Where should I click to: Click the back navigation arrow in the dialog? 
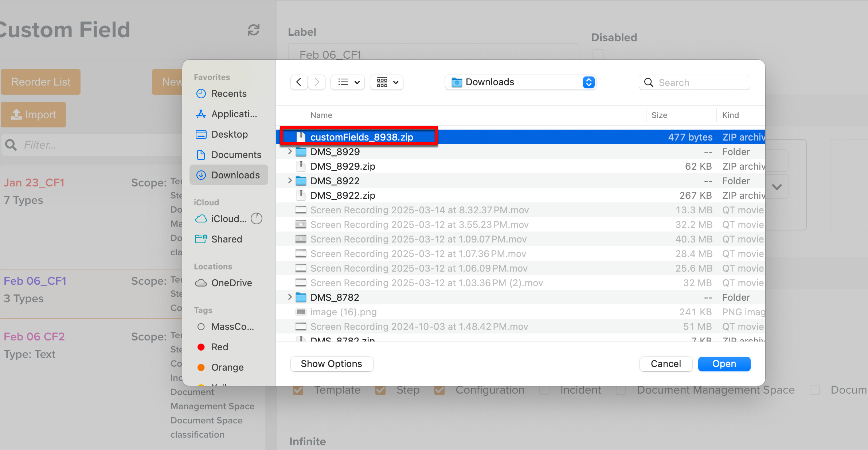298,82
